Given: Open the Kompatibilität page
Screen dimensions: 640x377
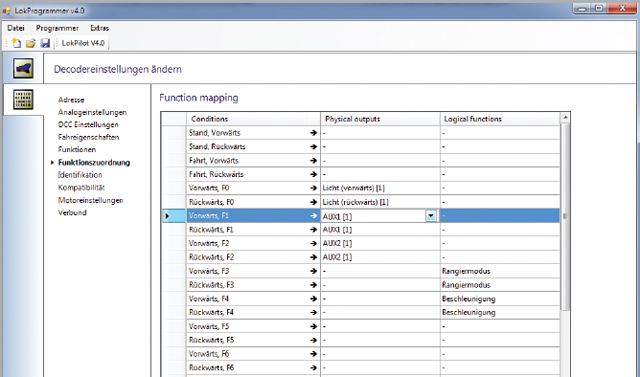Looking at the screenshot, I should click(x=81, y=187).
